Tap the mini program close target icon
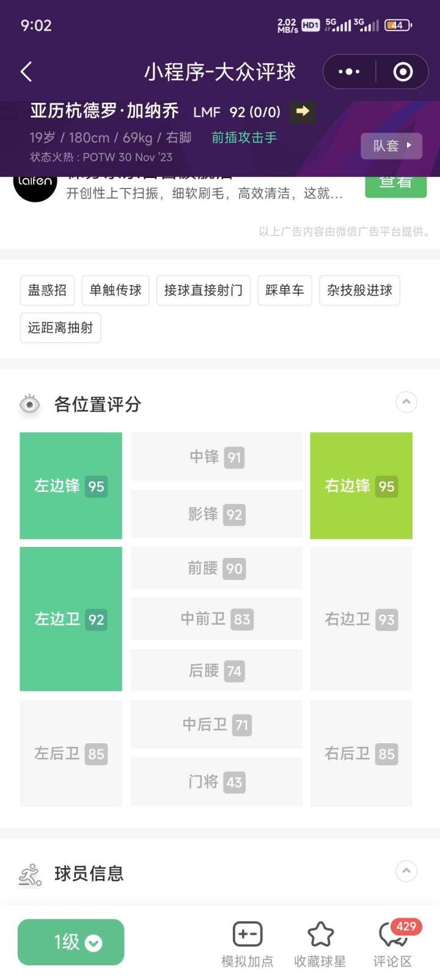The image size is (440, 980). [403, 72]
